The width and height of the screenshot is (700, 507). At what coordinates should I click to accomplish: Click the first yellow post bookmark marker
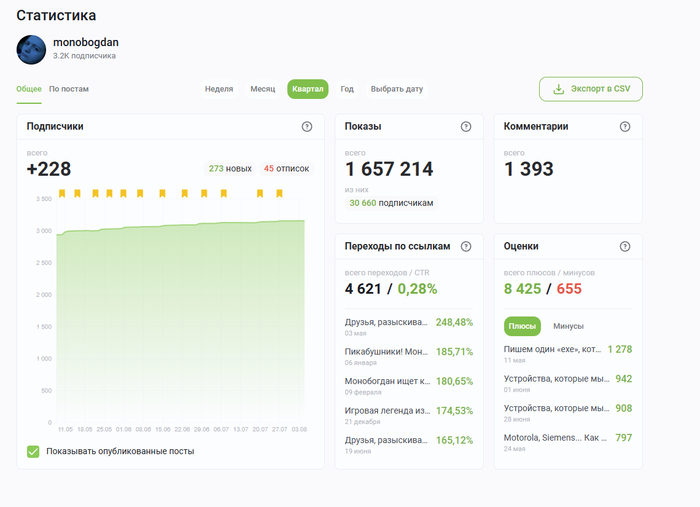point(62,193)
